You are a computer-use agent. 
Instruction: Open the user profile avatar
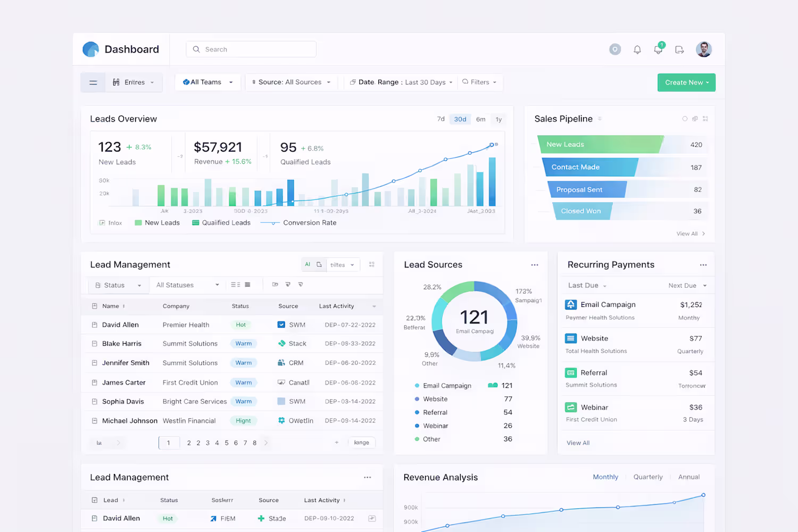coord(704,49)
